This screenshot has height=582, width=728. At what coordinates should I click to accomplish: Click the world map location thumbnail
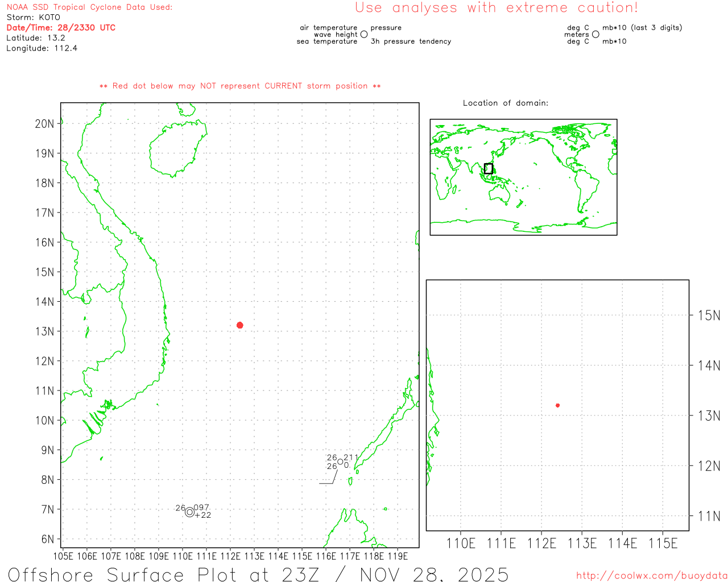[523, 177]
